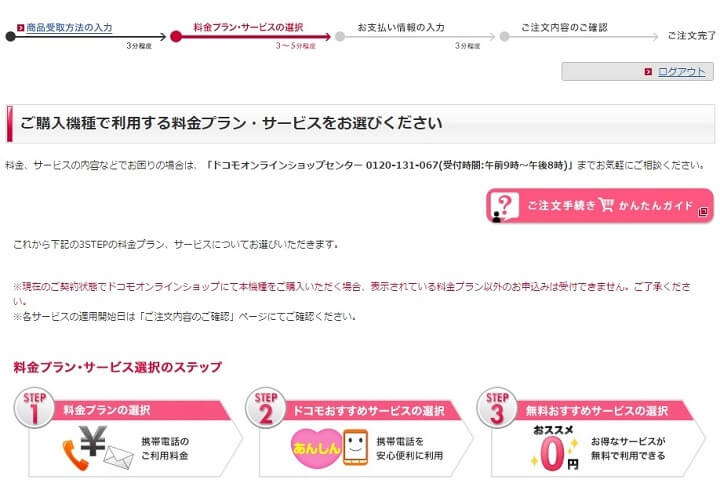Click the question mark guide icon
This screenshot has height=489, width=720.
(504, 206)
